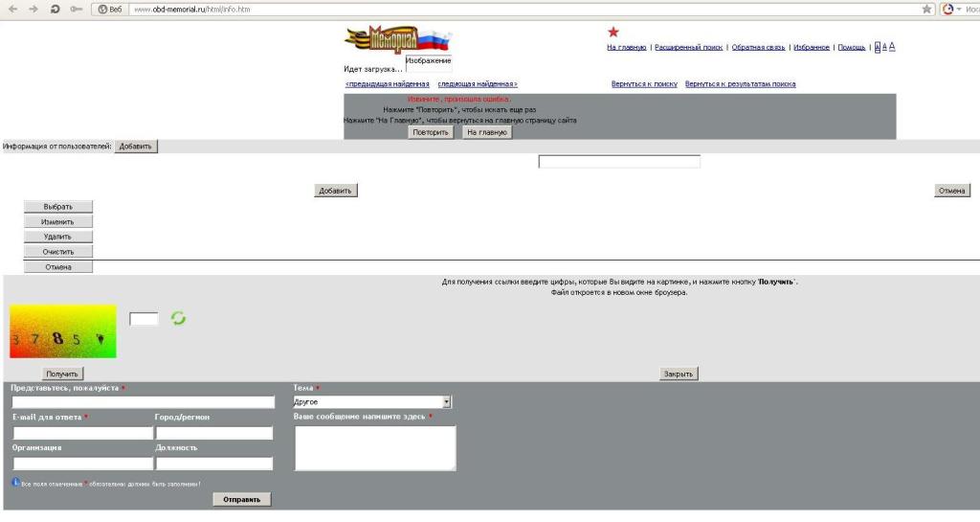
Task: Refresh the captcha with green arrows icon
Action: click(178, 318)
